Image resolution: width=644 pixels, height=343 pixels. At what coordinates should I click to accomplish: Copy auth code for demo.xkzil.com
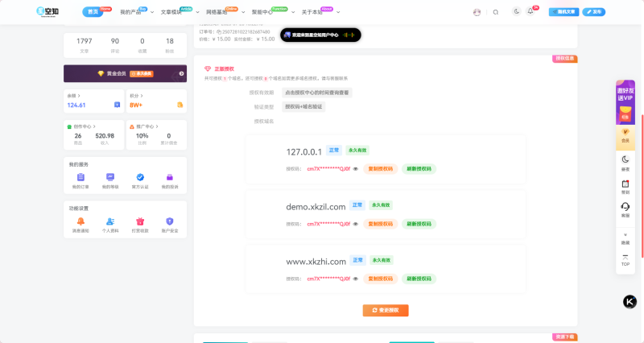[380, 224]
